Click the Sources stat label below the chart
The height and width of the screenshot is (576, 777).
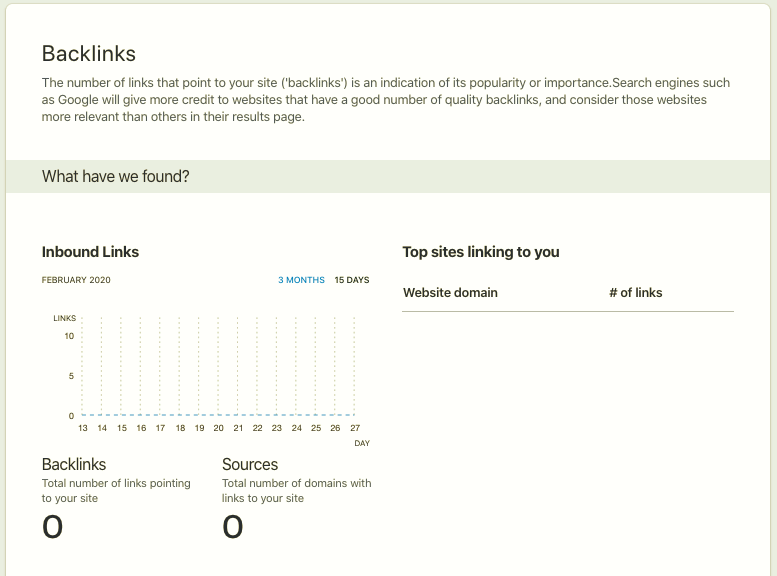(250, 464)
